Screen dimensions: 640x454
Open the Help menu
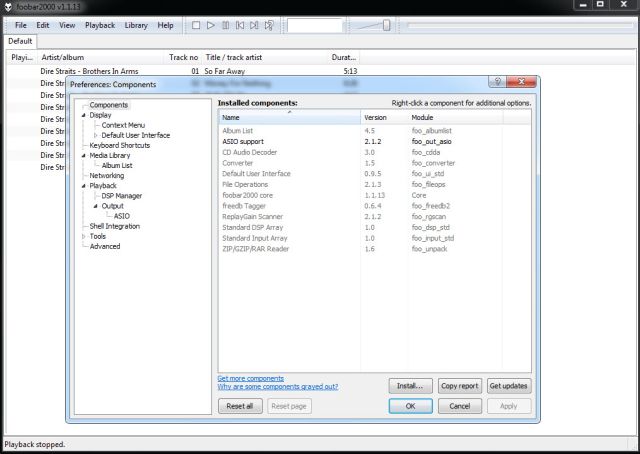tap(165, 25)
